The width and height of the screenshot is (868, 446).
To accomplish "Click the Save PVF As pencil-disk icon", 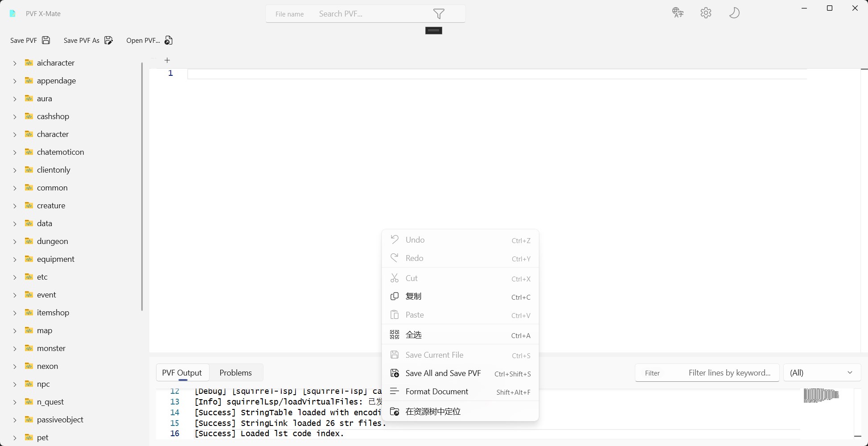I will click(108, 40).
